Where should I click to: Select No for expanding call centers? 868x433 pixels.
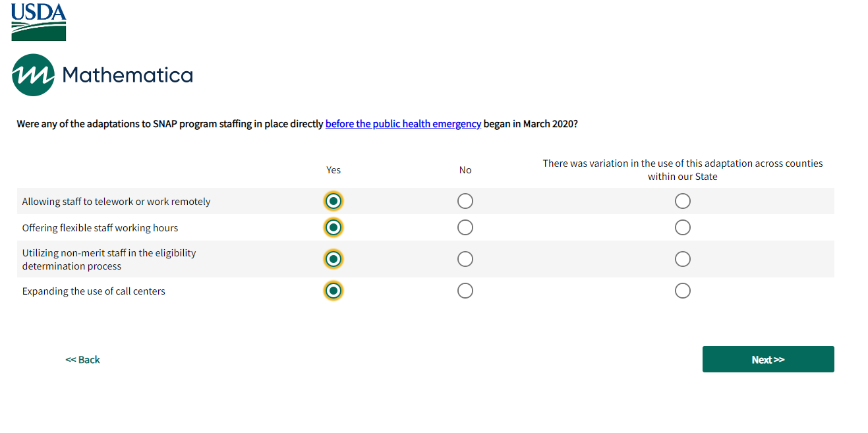coord(465,291)
